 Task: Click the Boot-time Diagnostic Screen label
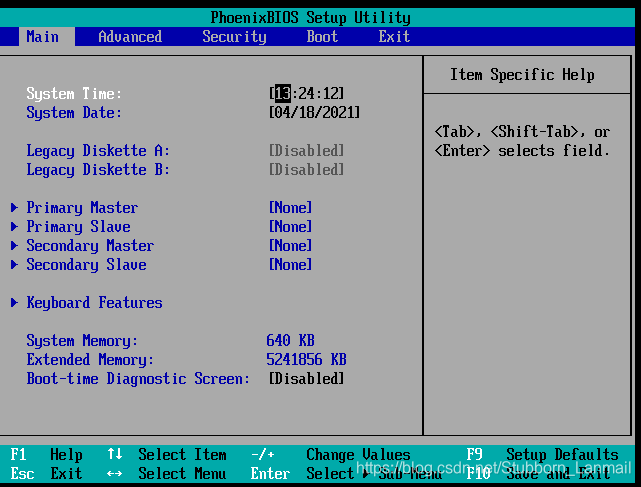138,379
